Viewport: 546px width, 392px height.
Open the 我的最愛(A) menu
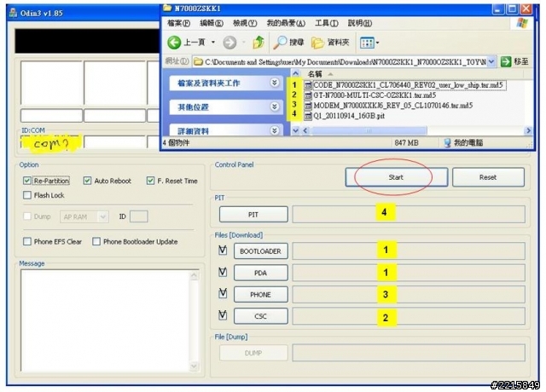286,23
